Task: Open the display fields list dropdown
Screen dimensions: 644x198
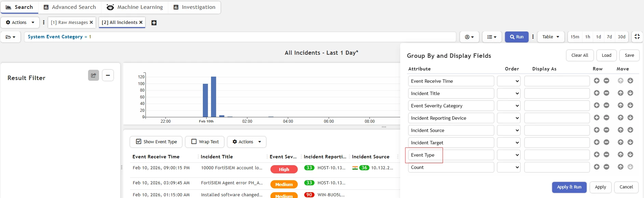Action: click(x=492, y=37)
